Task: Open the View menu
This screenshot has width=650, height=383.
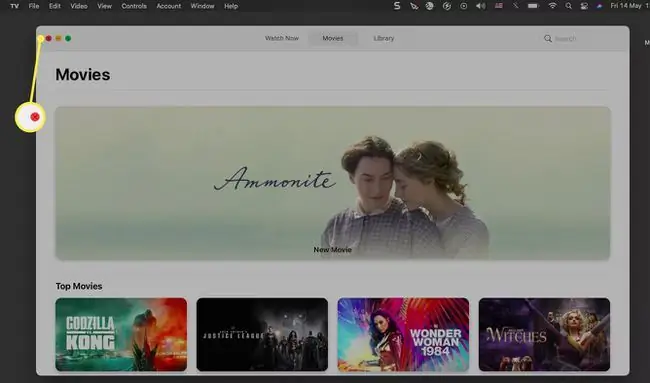Action: [x=104, y=6]
